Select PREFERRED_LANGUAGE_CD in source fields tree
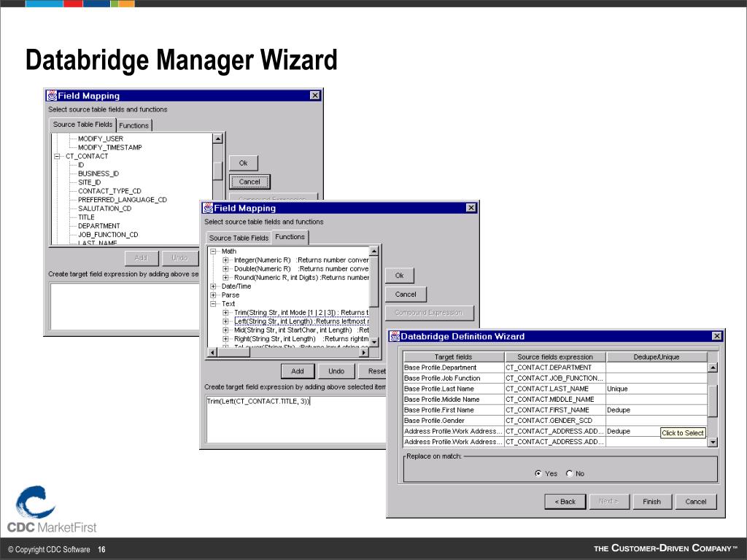This screenshot has width=747, height=560. pos(123,200)
